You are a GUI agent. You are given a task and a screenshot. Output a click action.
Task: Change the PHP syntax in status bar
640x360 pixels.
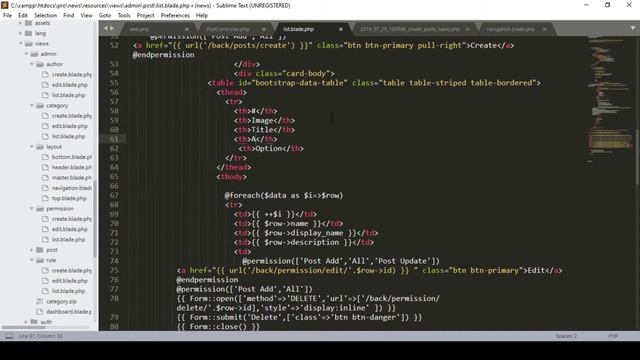[x=613, y=336]
